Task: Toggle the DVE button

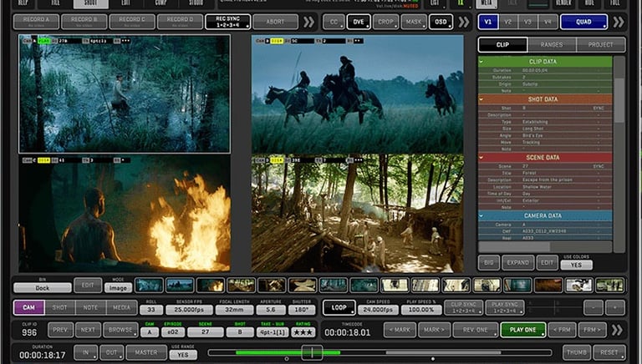Action: (359, 22)
